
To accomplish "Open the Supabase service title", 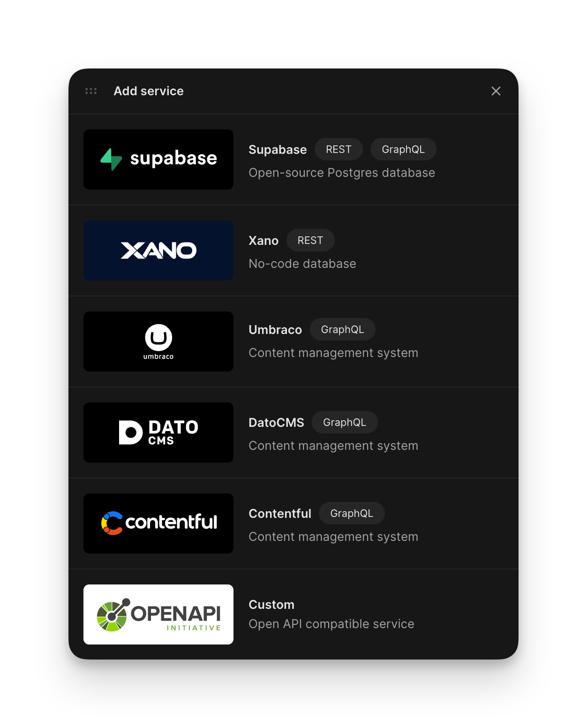I will click(x=278, y=150).
